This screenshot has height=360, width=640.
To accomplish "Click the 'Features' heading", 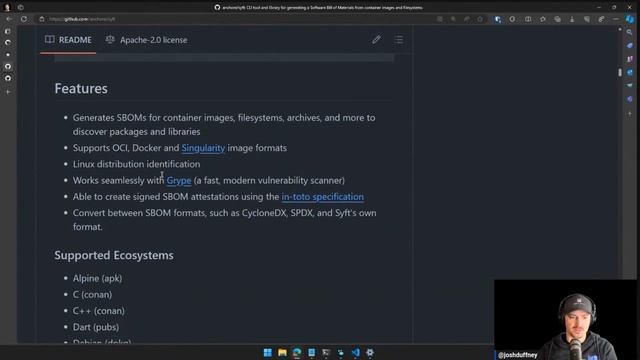I will (x=81, y=89).
